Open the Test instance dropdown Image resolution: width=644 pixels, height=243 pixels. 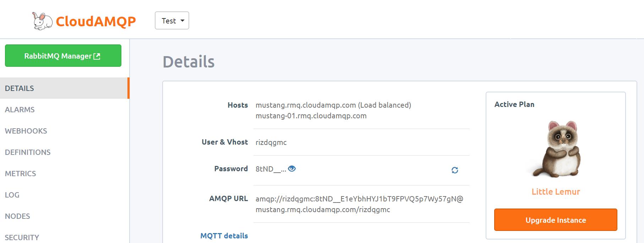point(172,21)
